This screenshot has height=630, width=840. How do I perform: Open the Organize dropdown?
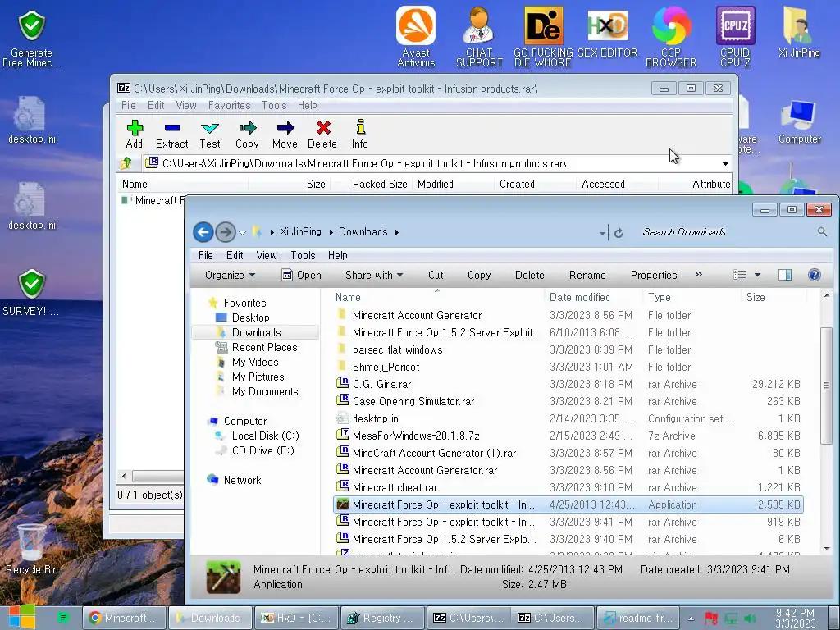tap(230, 275)
